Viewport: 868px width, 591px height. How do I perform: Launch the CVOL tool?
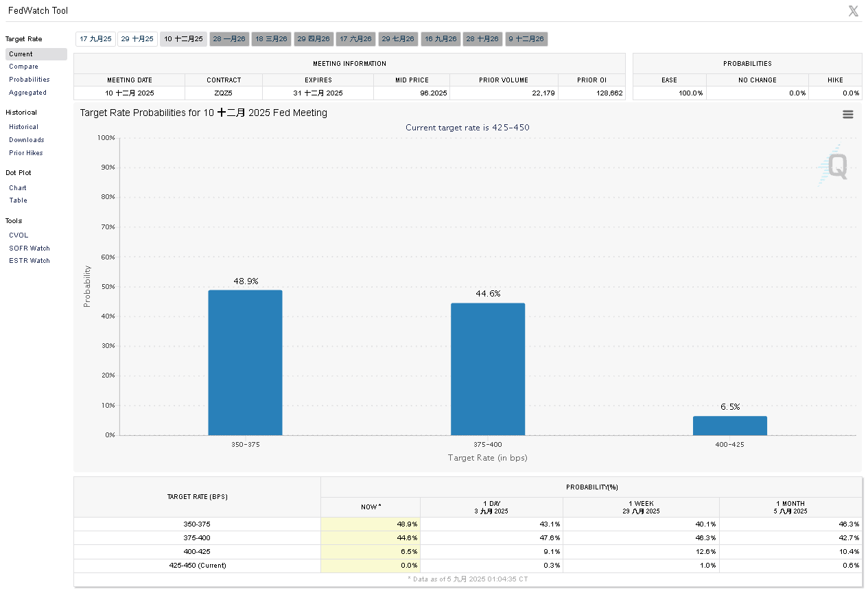pos(19,235)
